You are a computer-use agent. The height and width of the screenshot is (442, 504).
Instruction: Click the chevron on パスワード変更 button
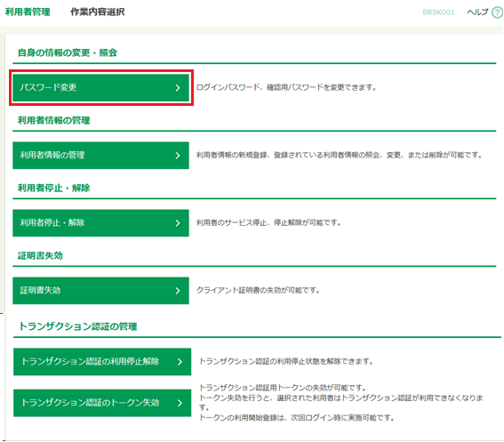[x=178, y=88]
